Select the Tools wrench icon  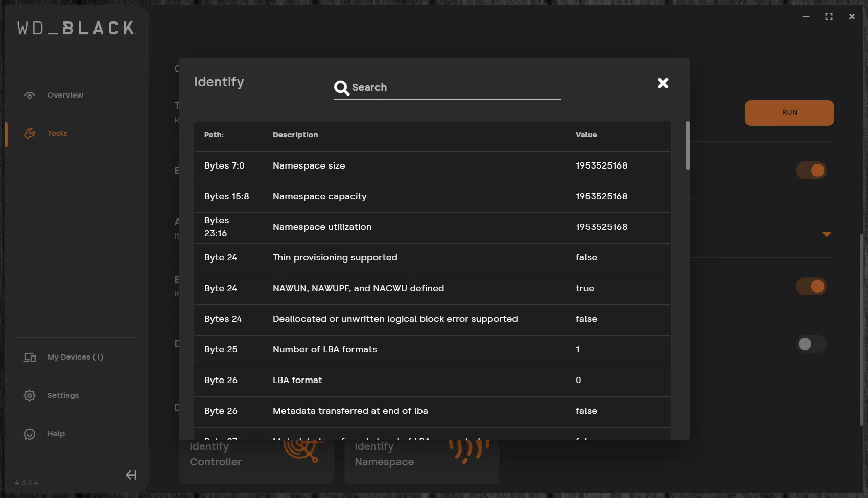30,133
